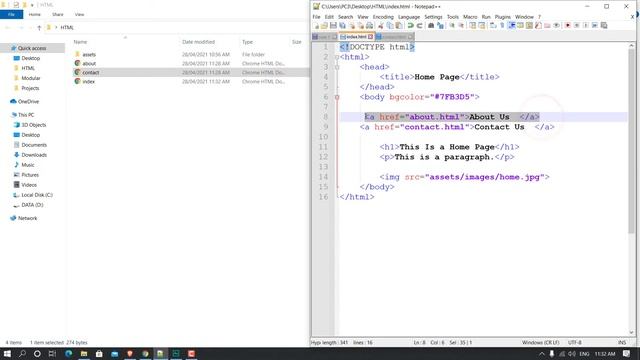Select Local Disk (C:) in navigation pane
Image resolution: width=640 pixels, height=360 pixels.
37,195
